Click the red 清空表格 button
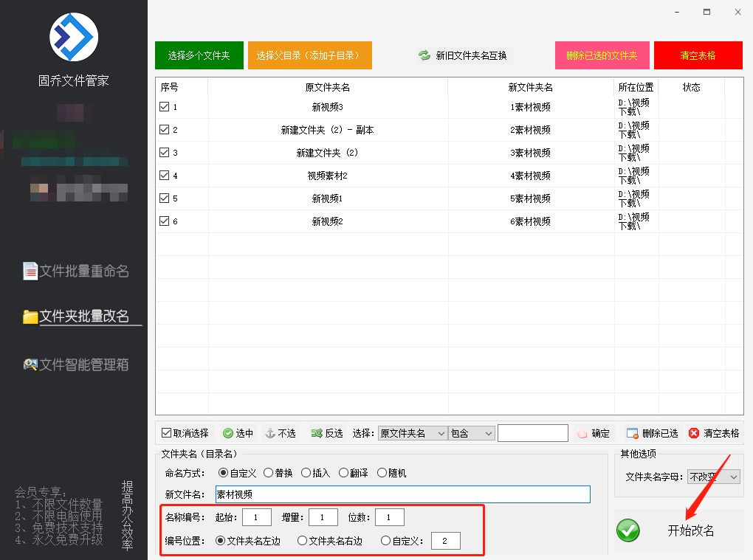The width and height of the screenshot is (753, 560). pyautogui.click(x=698, y=55)
